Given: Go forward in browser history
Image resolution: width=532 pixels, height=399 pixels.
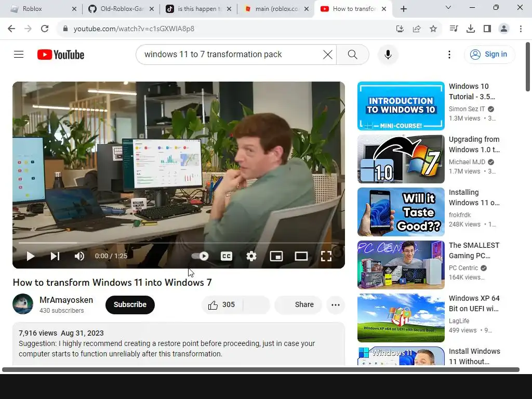Looking at the screenshot, I should [x=28, y=29].
